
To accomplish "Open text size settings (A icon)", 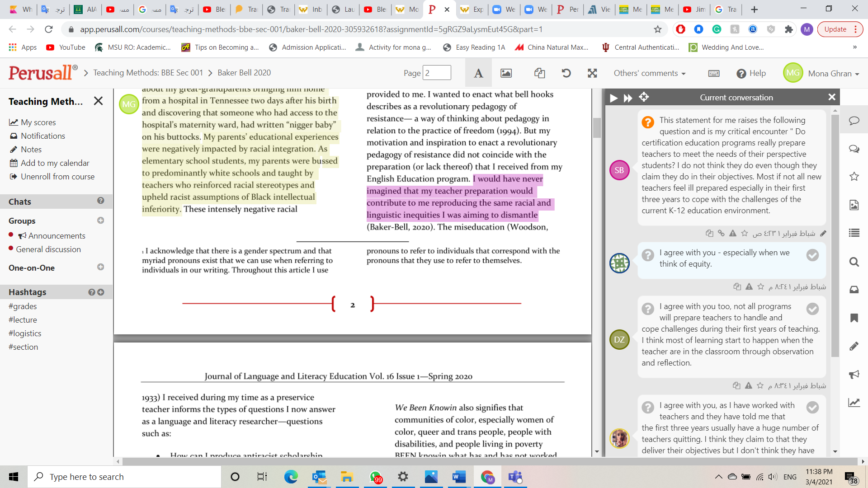I will point(478,73).
